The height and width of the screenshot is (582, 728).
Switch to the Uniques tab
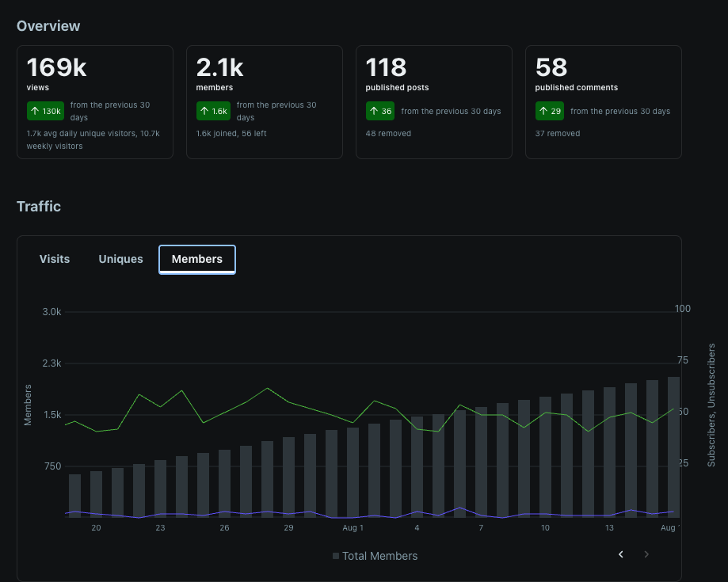click(120, 259)
